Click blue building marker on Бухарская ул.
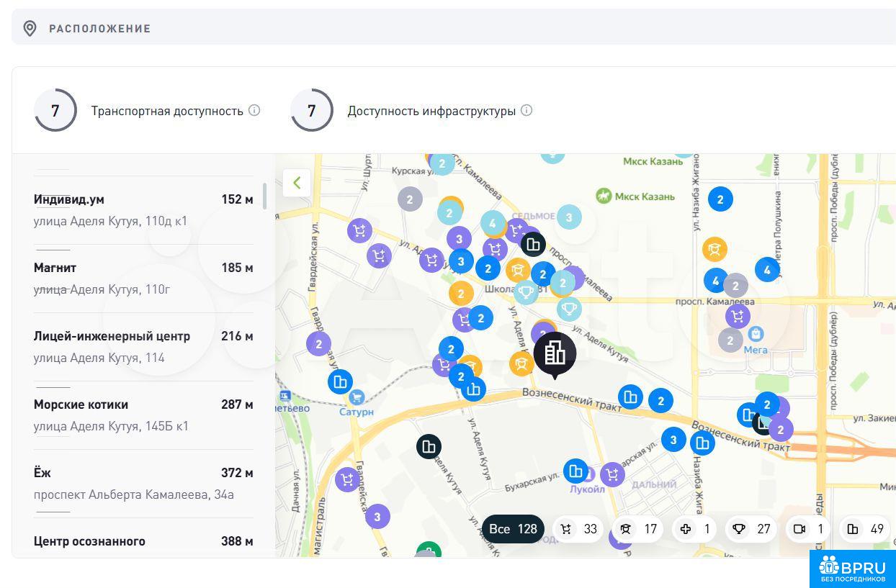The height and width of the screenshot is (588, 896). coord(575,471)
